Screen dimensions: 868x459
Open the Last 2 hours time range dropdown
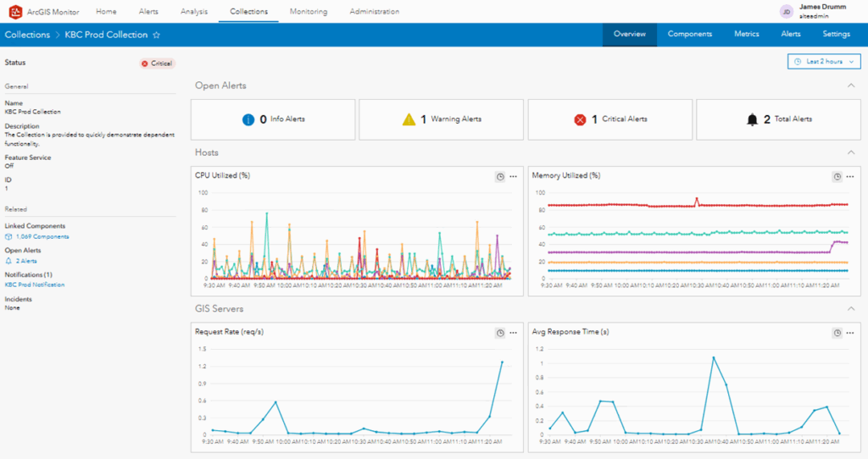(x=824, y=62)
